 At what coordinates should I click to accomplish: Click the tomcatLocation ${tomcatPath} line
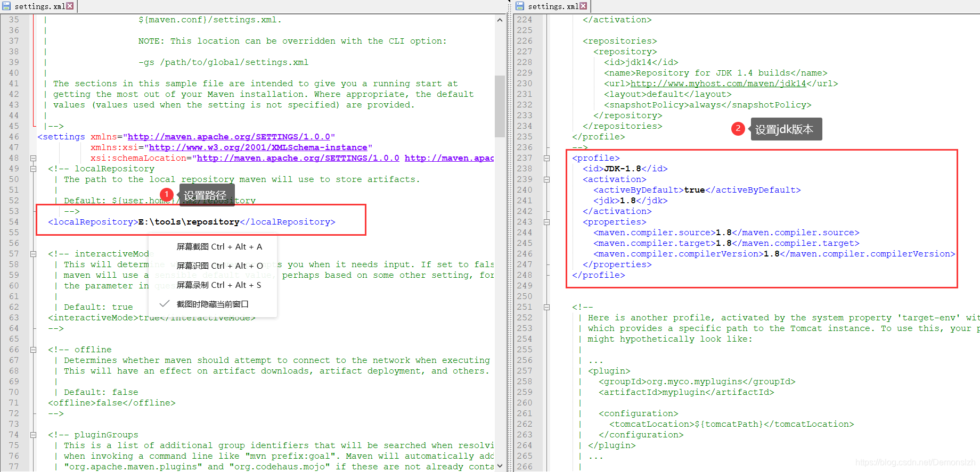[x=732, y=424]
